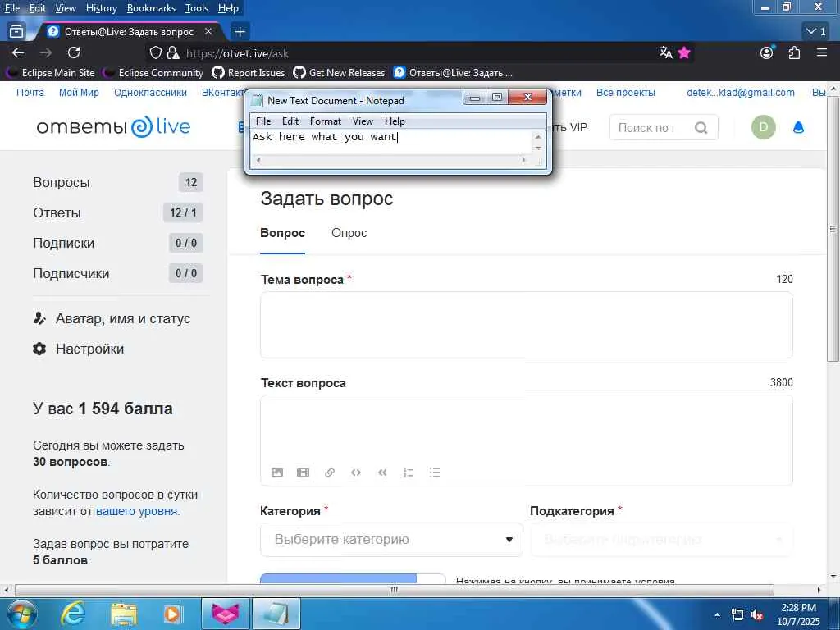Click the muted volume tray icon
The width and height of the screenshot is (840, 630).
tap(757, 614)
